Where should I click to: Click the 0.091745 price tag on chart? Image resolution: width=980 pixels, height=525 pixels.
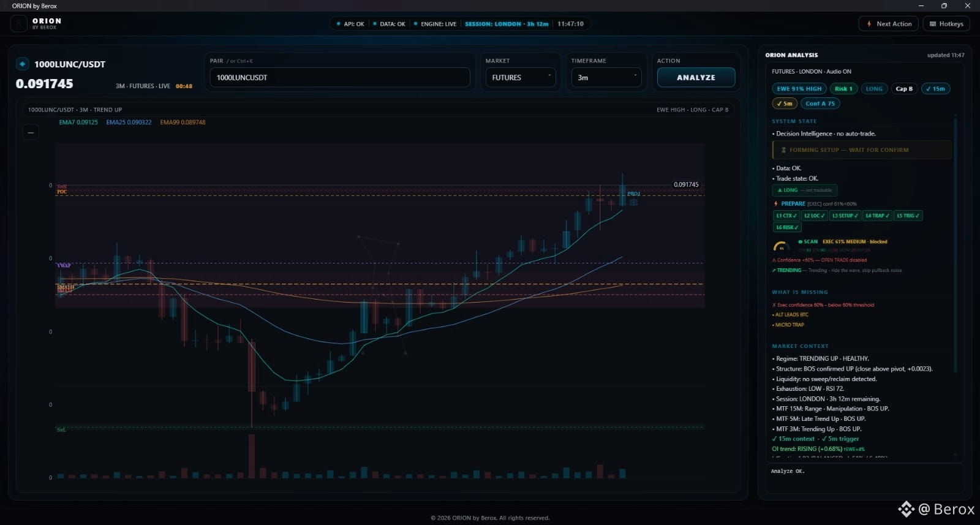coord(686,184)
